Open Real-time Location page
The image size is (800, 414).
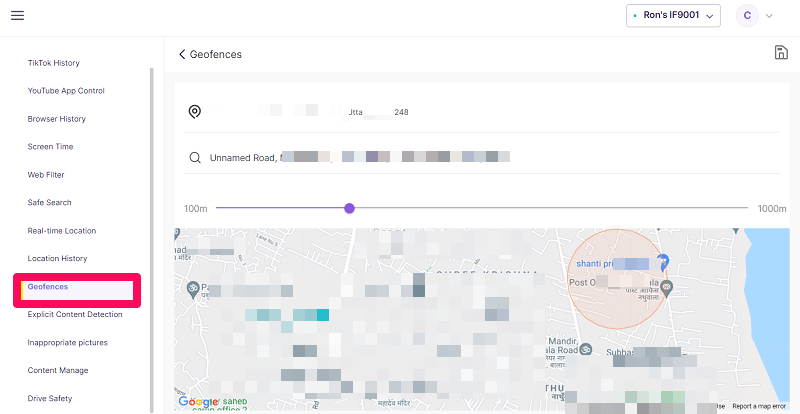(x=62, y=231)
